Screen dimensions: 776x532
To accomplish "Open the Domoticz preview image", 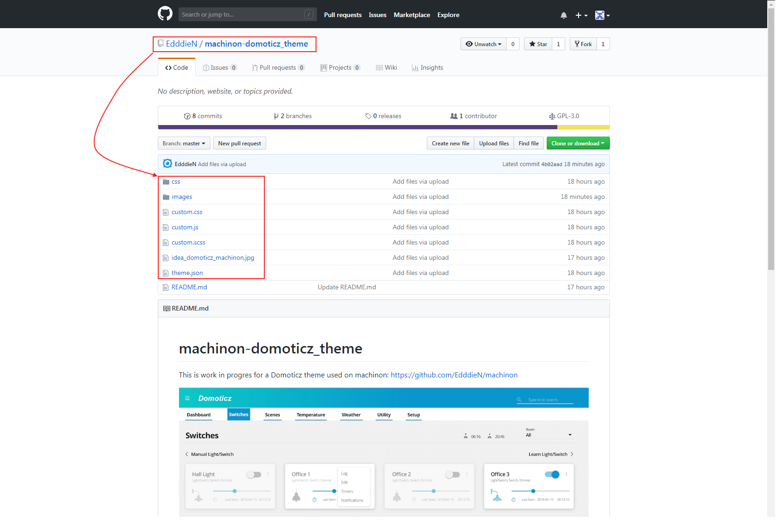I will [384, 452].
